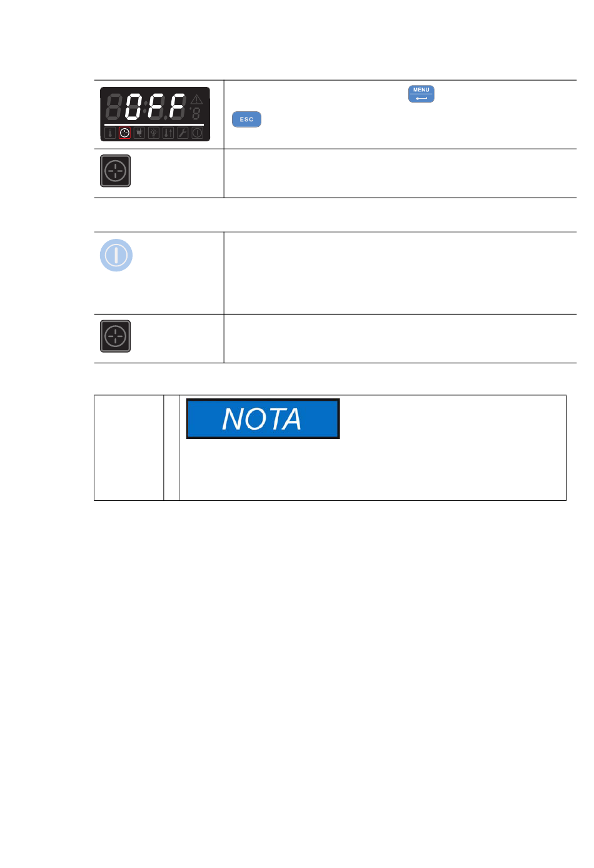Click the dimmed first digit on display
594x868 pixels.
point(114,107)
